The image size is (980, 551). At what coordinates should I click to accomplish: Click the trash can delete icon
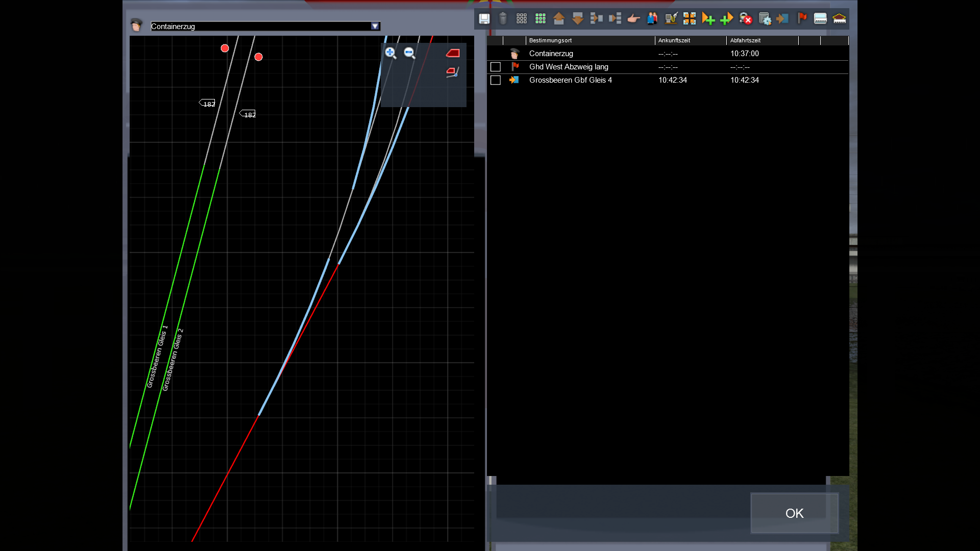click(x=503, y=19)
